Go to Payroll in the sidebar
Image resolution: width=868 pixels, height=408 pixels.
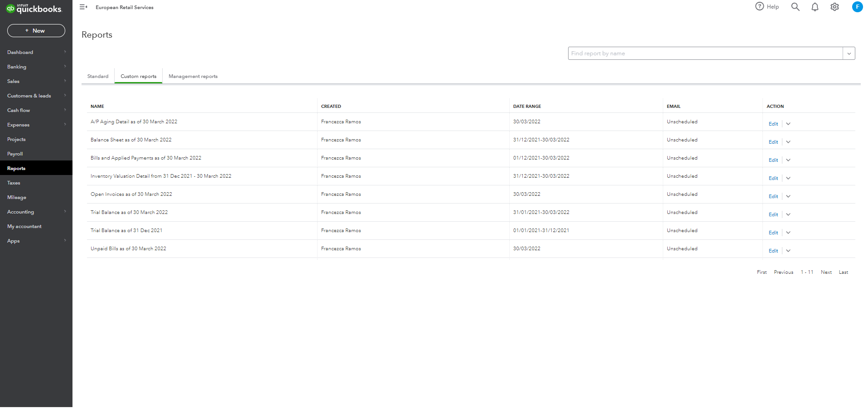pyautogui.click(x=36, y=154)
